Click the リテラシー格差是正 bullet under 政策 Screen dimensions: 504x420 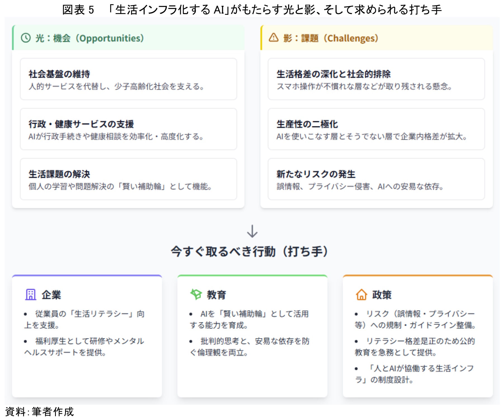tap(415, 347)
